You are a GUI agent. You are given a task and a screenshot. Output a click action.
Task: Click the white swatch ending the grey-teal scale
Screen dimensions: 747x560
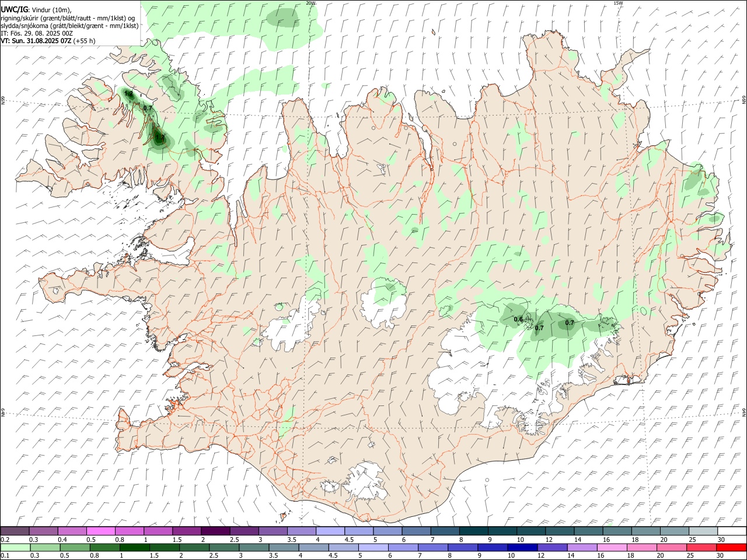click(x=732, y=531)
